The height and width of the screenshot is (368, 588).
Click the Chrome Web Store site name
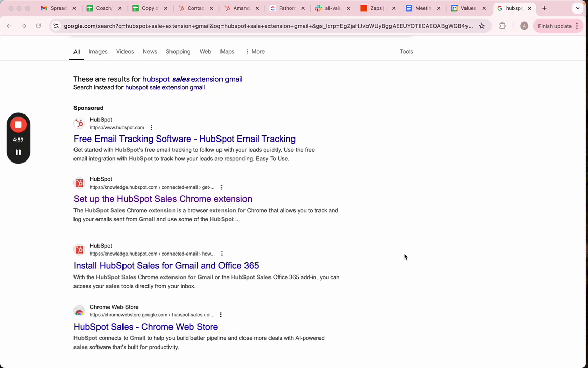coord(114,307)
